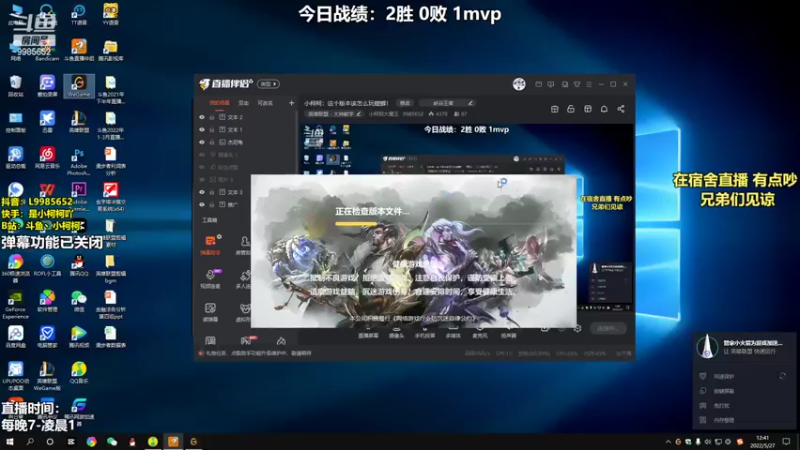
Task: Open the WeGame desktop icon
Action: 79,86
